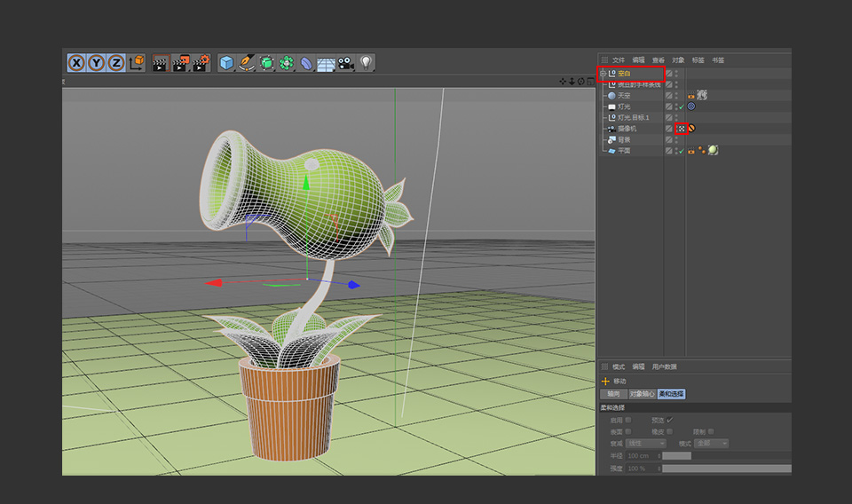Open 标签 menu in object manager
The image size is (852, 504).
(698, 60)
